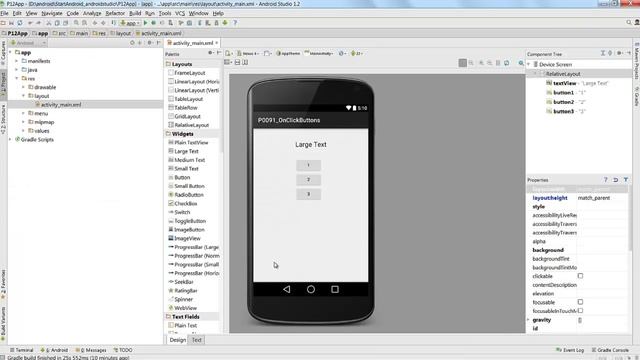Open the API level 22 dropdown

356,53
